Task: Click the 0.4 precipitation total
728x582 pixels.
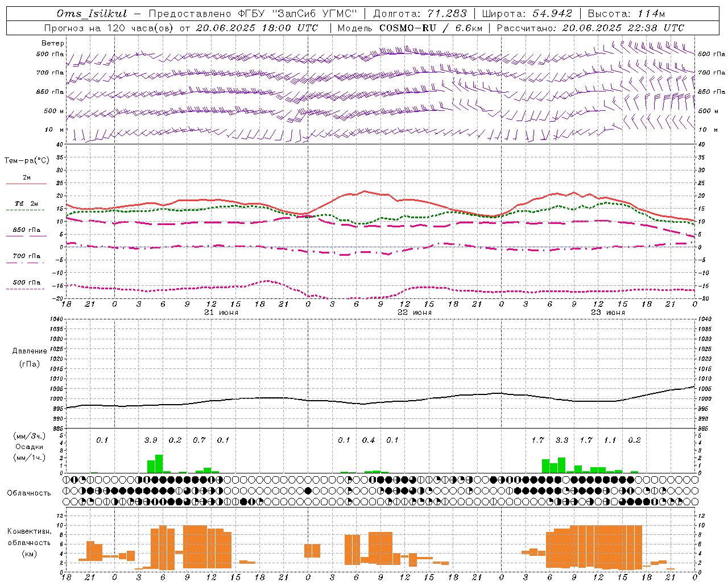Action: pos(369,440)
